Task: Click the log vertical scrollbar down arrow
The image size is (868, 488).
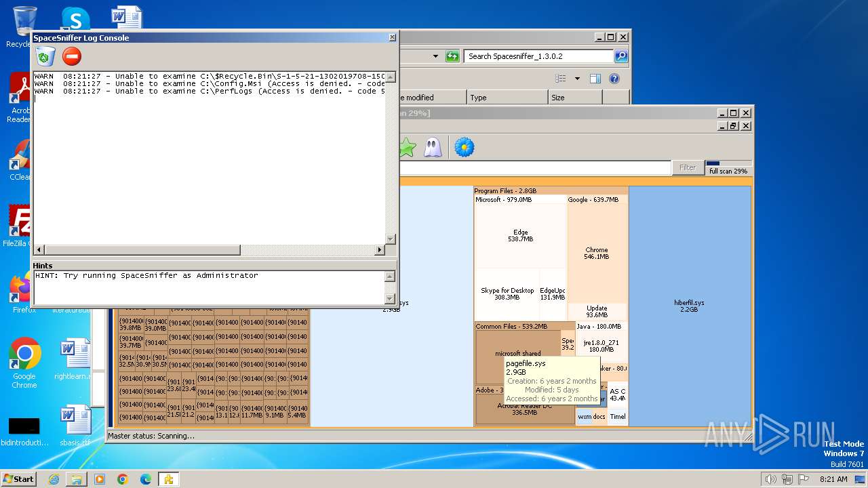Action: [x=390, y=239]
